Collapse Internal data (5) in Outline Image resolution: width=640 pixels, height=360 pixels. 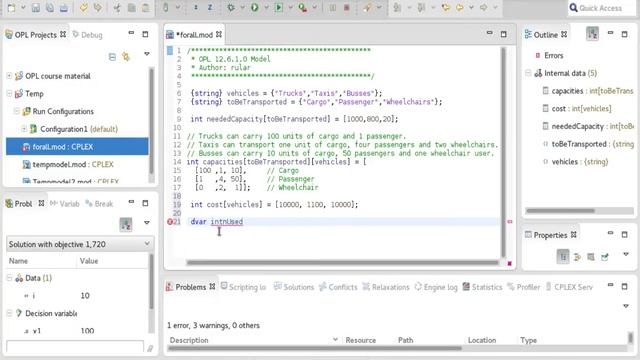(x=528, y=73)
